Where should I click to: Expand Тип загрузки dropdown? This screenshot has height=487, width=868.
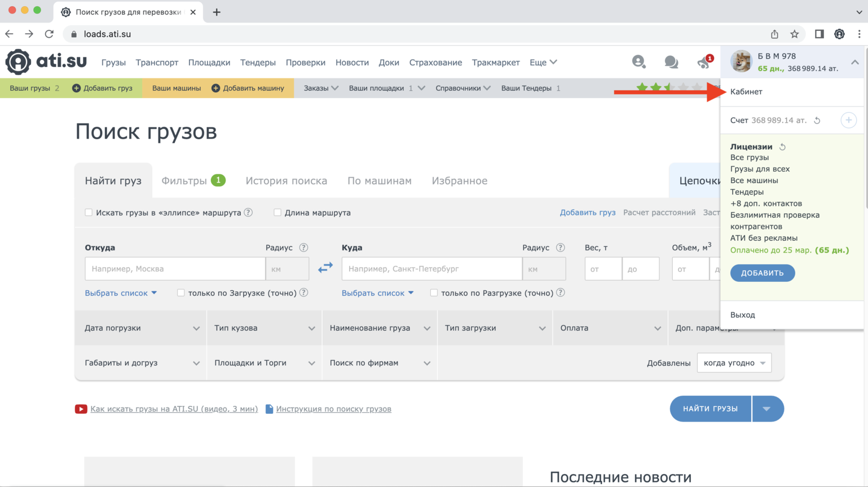(495, 328)
